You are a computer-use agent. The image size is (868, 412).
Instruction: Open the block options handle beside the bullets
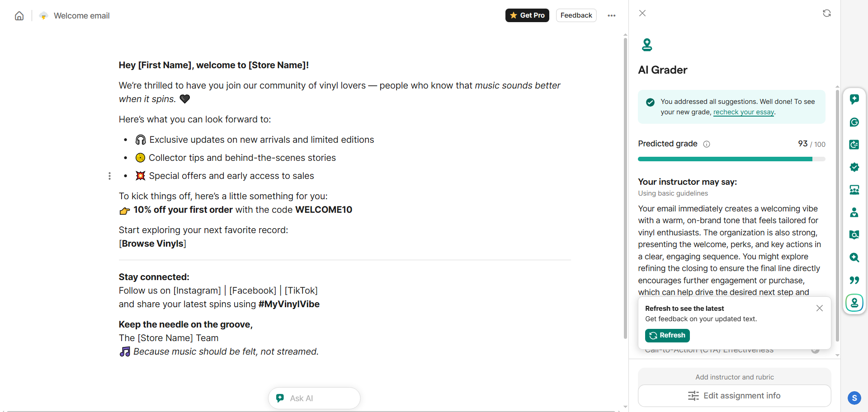tap(109, 176)
